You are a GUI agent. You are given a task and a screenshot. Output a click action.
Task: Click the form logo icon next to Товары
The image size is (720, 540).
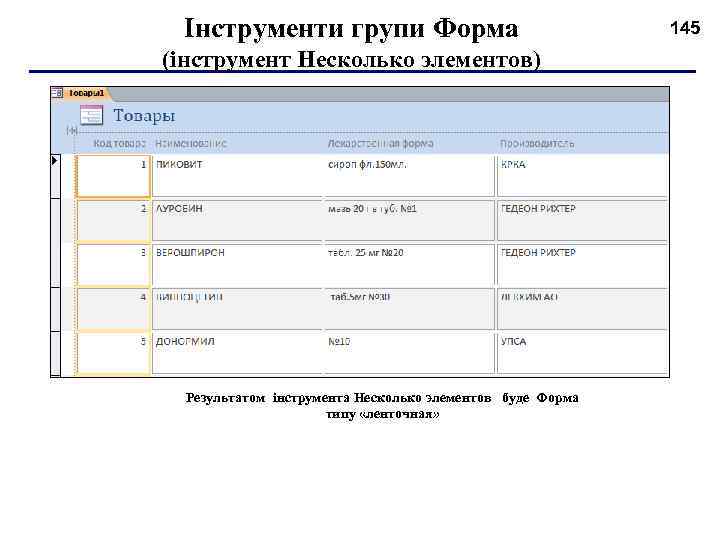pyautogui.click(x=91, y=115)
